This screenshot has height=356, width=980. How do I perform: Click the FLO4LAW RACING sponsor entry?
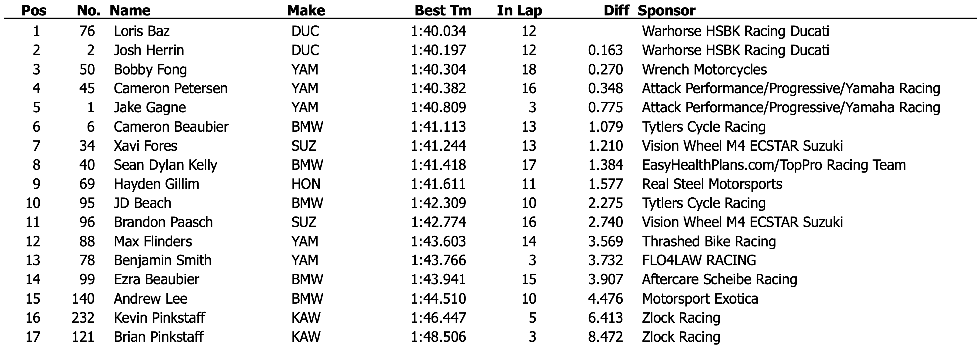pos(699,260)
